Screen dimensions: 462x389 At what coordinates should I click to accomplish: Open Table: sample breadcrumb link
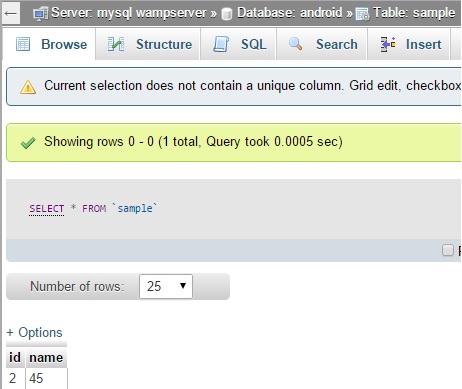[x=414, y=13]
